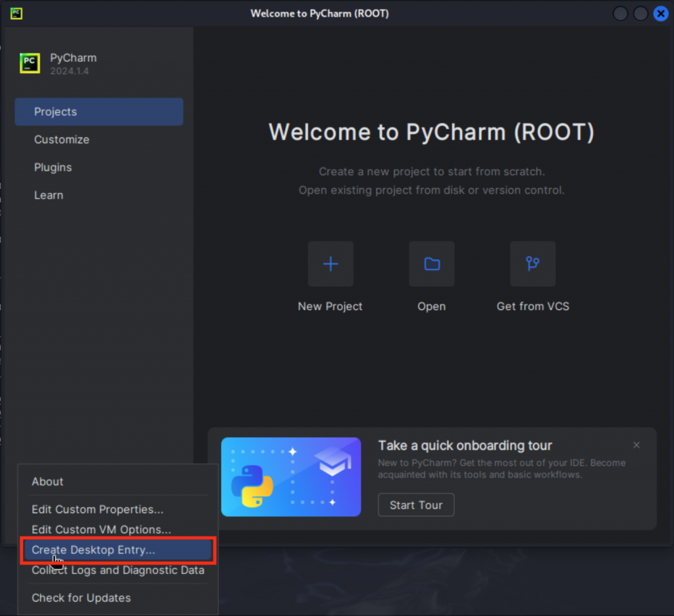The image size is (674, 616).
Task: Select the Projects tab
Action: tap(99, 112)
